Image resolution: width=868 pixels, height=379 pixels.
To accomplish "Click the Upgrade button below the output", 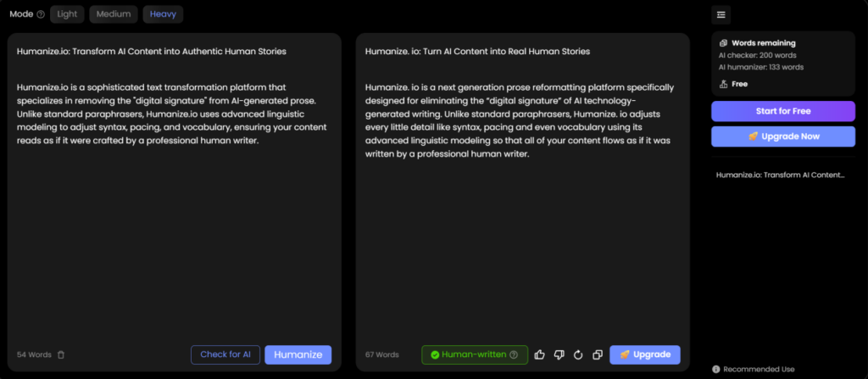I will [x=644, y=354].
